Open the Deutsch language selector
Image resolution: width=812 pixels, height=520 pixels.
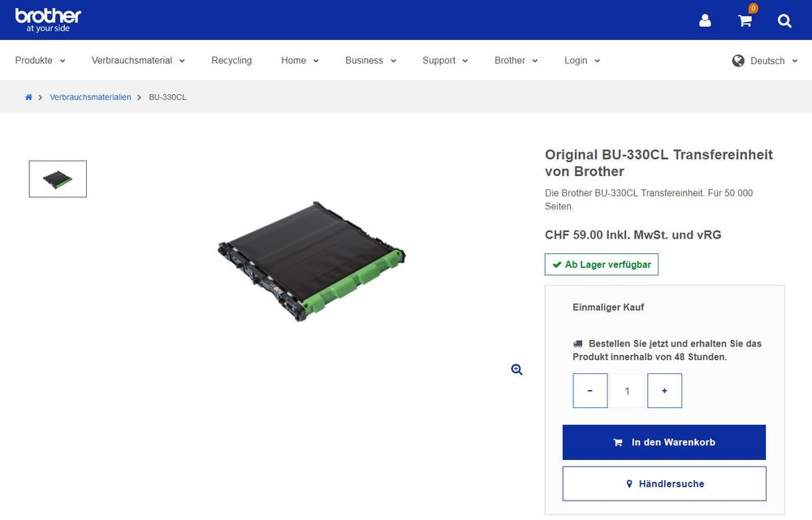(x=767, y=60)
